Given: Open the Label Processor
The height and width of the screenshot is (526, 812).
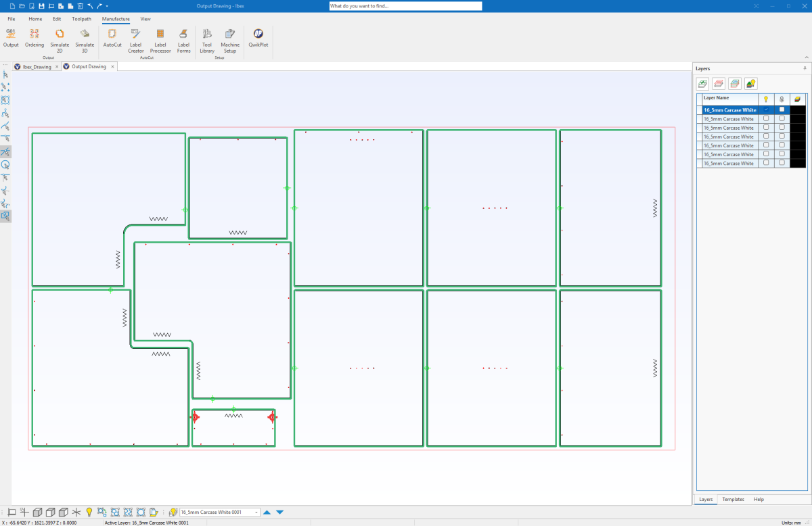Looking at the screenshot, I should coord(160,39).
